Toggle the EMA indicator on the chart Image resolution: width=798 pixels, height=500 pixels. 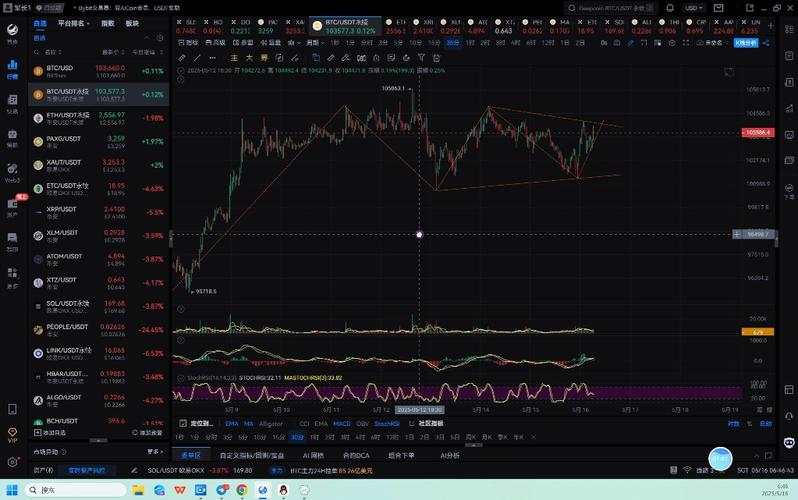click(x=231, y=423)
